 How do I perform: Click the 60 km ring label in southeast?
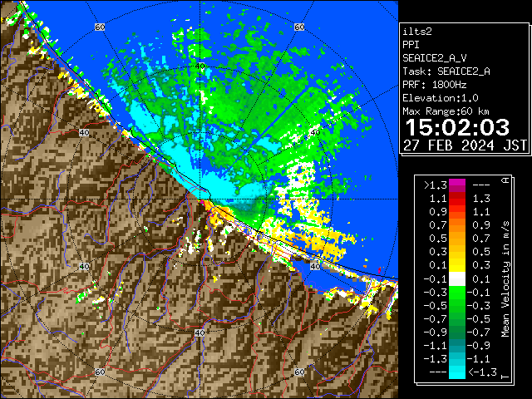coord(299,372)
